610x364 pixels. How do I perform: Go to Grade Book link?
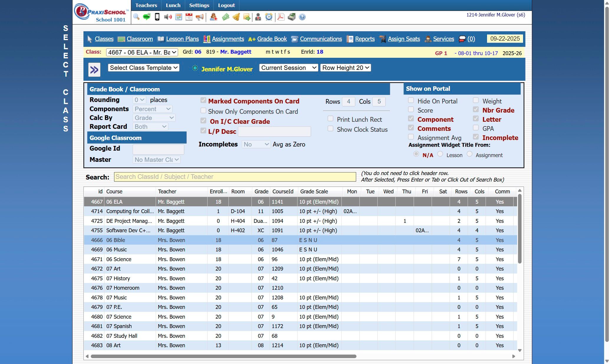272,39
